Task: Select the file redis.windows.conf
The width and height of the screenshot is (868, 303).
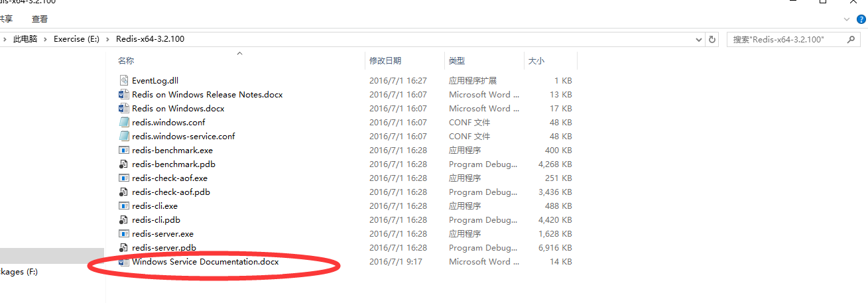Action: [x=168, y=122]
